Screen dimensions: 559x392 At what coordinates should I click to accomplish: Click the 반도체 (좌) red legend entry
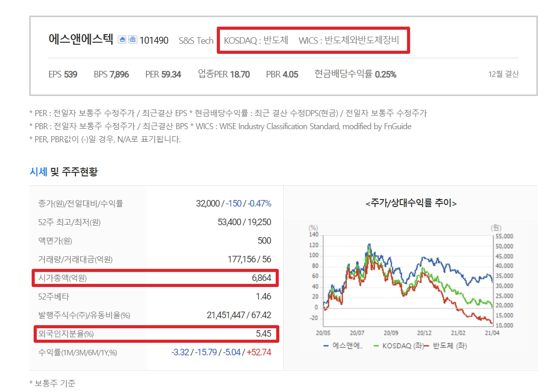click(x=446, y=346)
